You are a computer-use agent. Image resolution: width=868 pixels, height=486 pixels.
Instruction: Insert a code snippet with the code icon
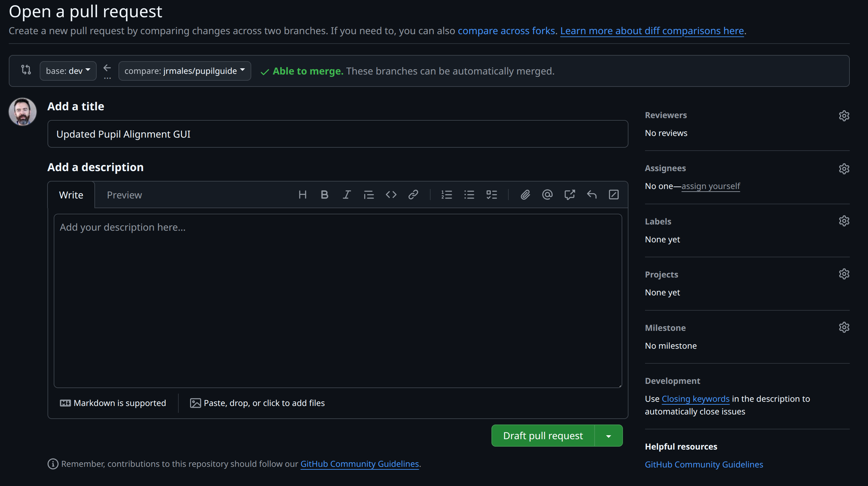(391, 195)
